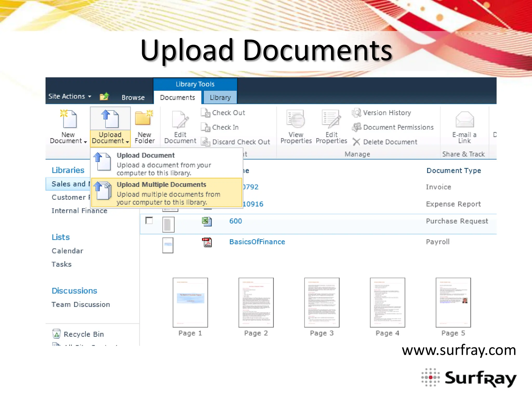Select the Page 4 thumbnail

[x=388, y=302]
